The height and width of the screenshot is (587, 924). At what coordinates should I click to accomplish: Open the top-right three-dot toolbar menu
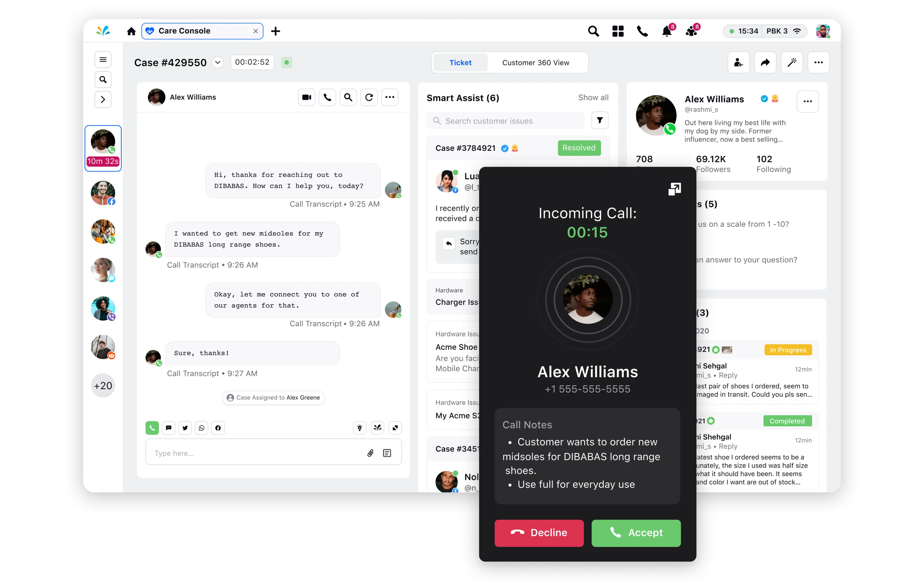[x=819, y=62]
